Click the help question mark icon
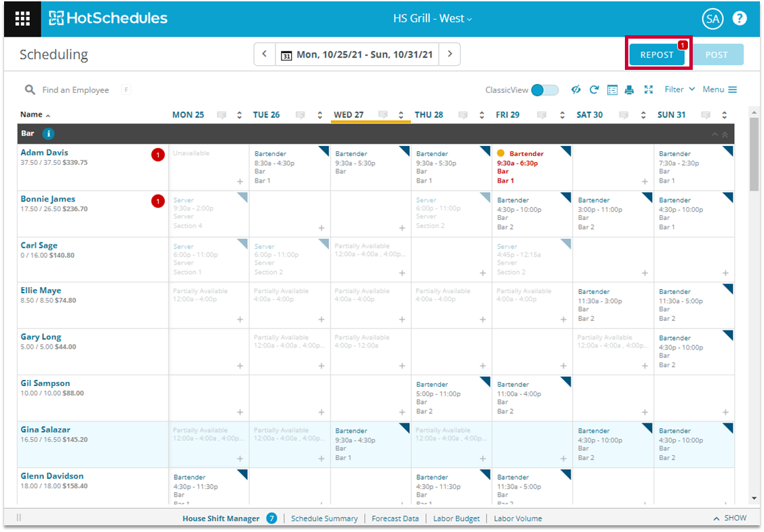This screenshot has height=532, width=764. (739, 18)
